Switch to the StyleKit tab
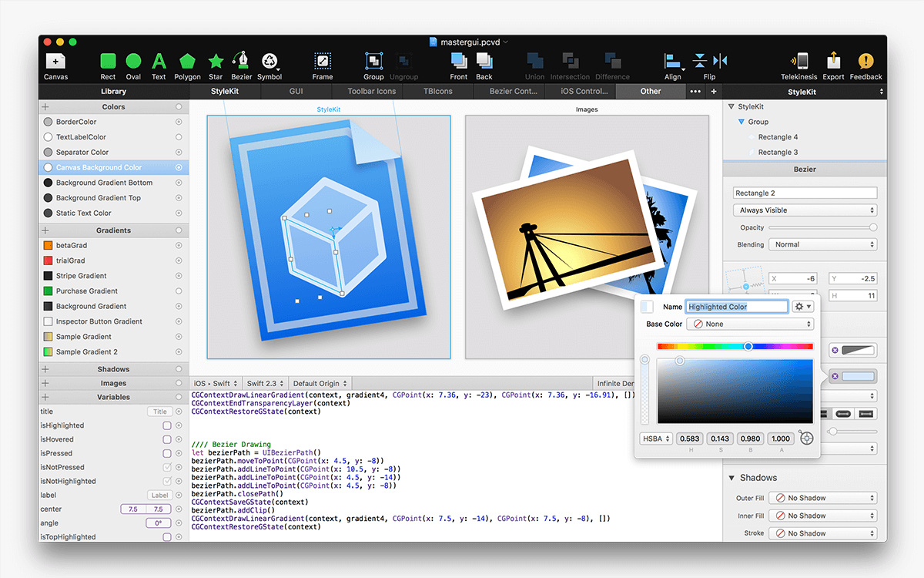 point(226,91)
